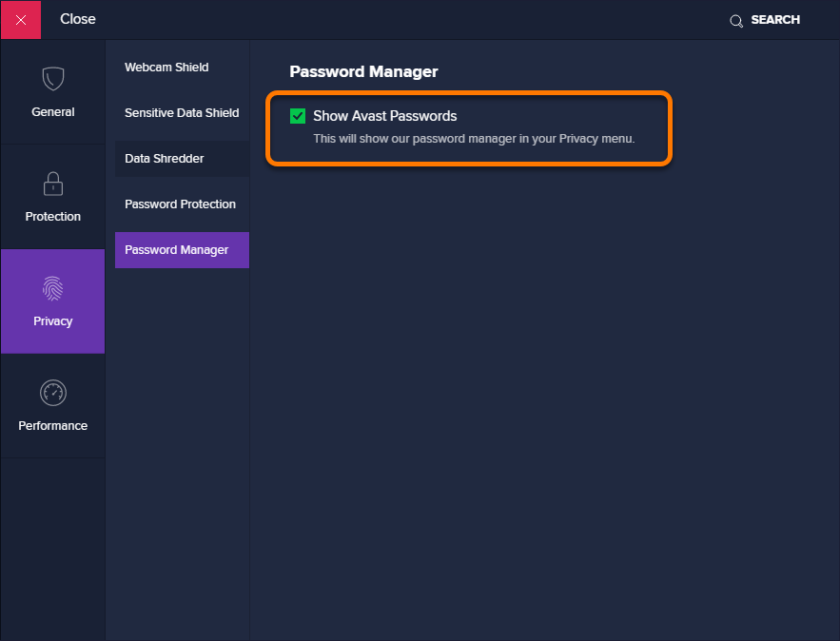Viewport: 840px width, 641px height.
Task: Select Sensitive Data Shield
Action: (x=181, y=112)
